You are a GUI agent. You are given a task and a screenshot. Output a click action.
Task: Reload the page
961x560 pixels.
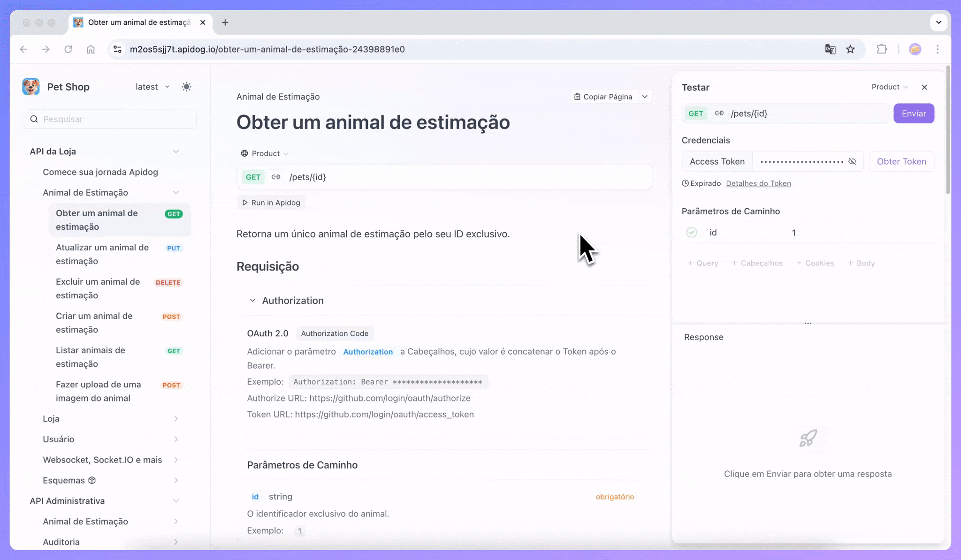(x=69, y=49)
